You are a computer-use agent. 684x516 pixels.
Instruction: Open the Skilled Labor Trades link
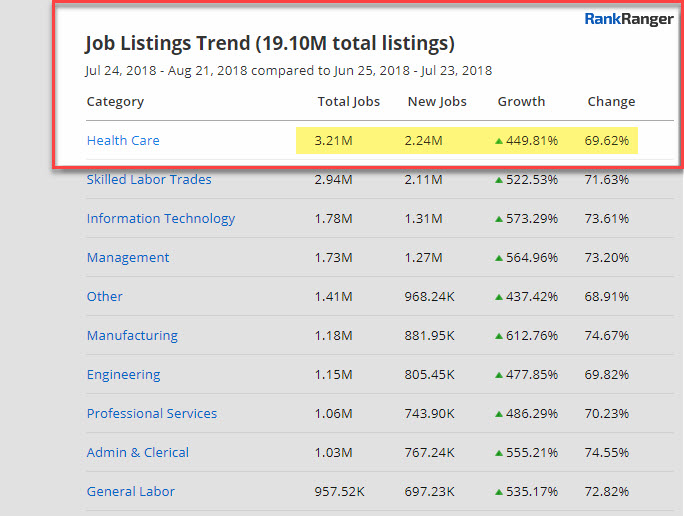tap(149, 180)
